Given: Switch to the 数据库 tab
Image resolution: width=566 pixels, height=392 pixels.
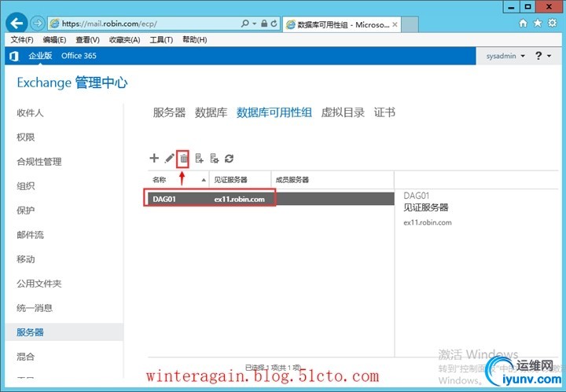Looking at the screenshot, I should point(211,112).
